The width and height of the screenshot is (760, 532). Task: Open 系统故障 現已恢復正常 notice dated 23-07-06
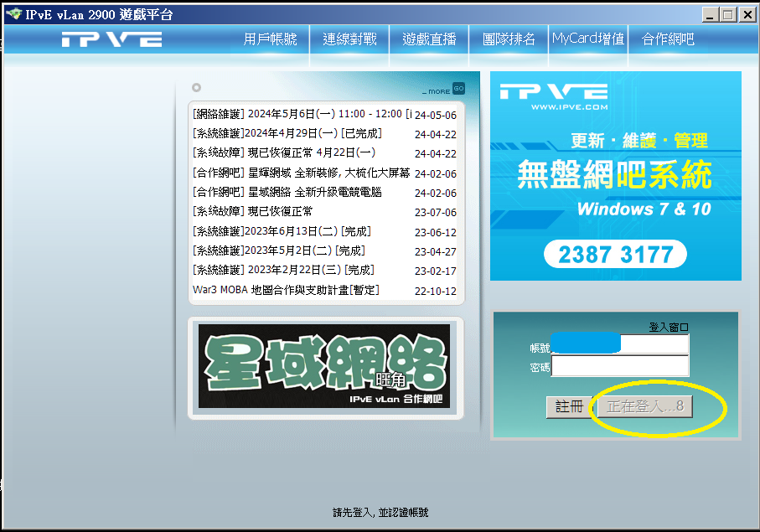(252, 211)
